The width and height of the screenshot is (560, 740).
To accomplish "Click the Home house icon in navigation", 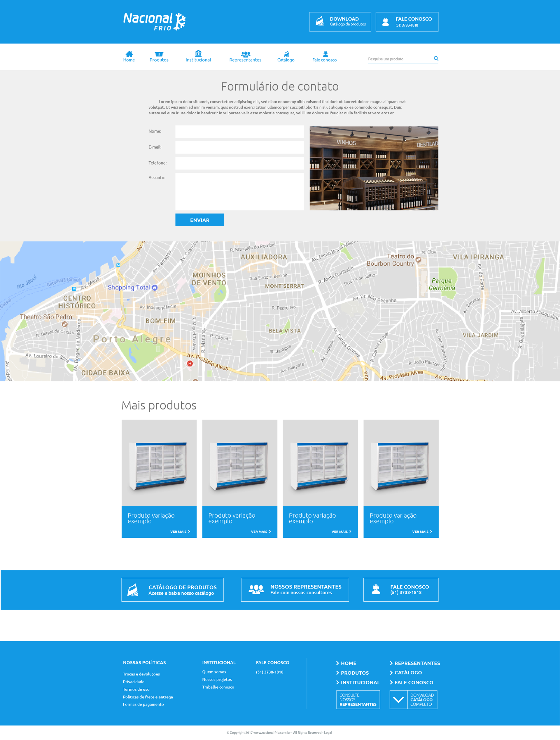I will click(x=129, y=54).
